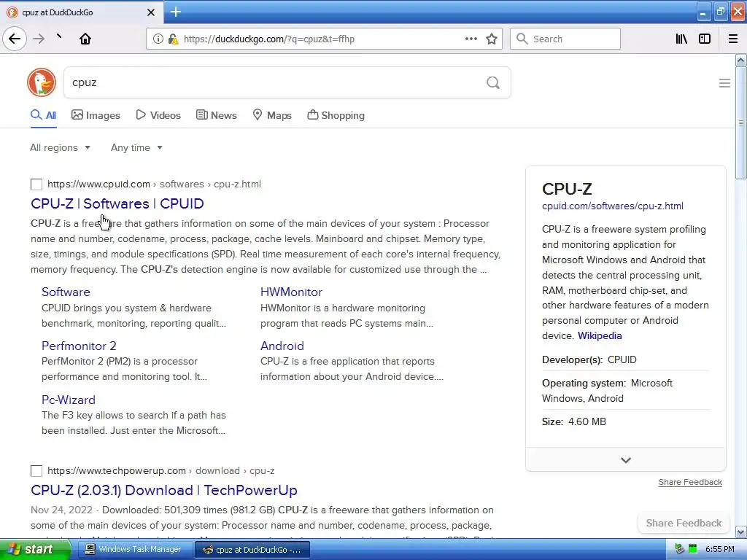
Task: Click the techpowerup.com result favicon
Action: tap(36, 471)
